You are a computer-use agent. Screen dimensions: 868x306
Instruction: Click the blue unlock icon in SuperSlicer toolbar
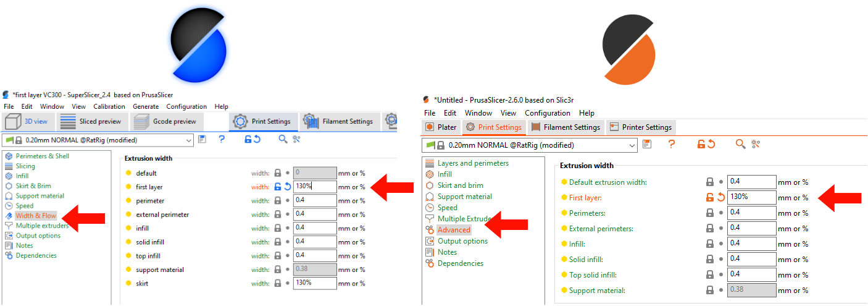pos(248,140)
